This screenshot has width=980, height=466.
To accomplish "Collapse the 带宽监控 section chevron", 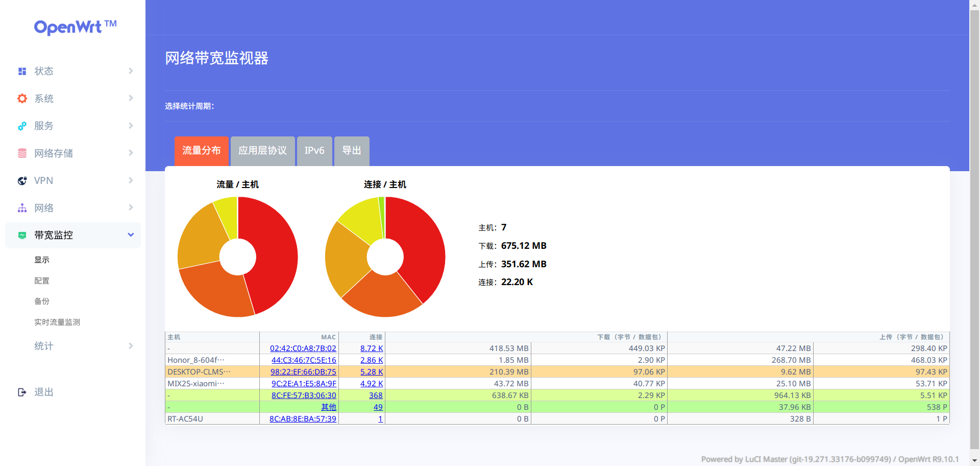I will [131, 235].
